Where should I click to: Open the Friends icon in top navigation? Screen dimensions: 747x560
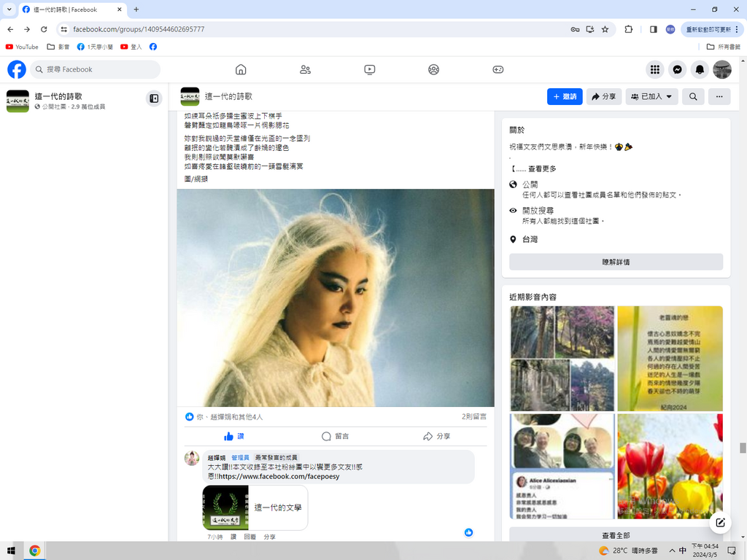pyautogui.click(x=305, y=69)
